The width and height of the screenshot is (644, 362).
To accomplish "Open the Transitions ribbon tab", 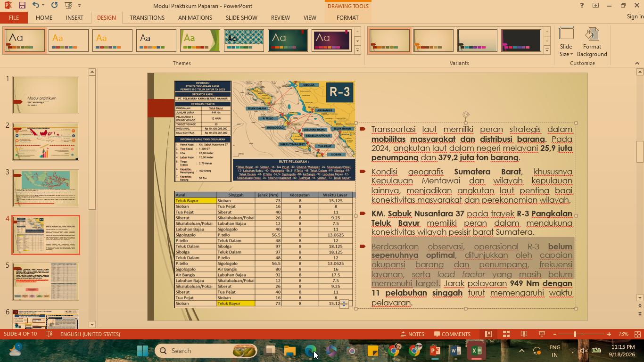I will click(x=147, y=17).
